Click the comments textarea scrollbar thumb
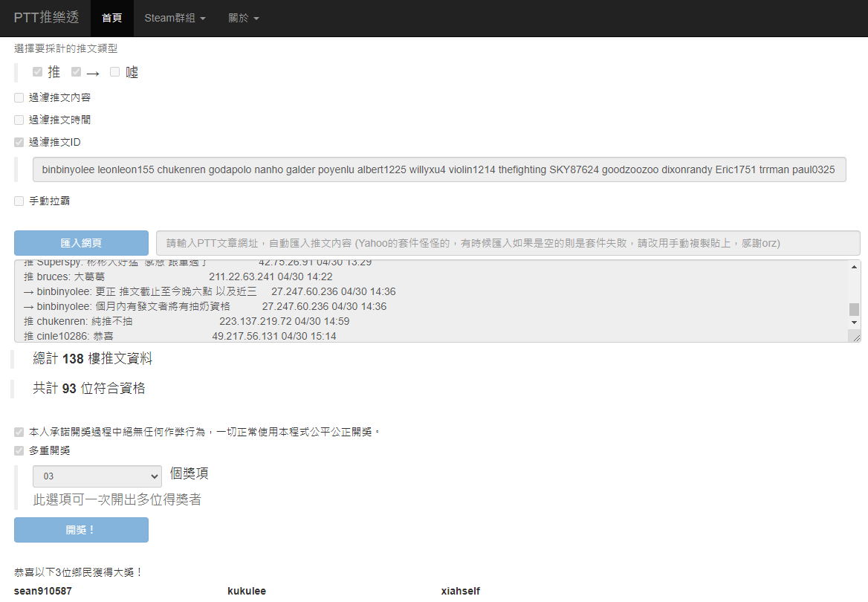The height and width of the screenshot is (602, 868). [854, 309]
